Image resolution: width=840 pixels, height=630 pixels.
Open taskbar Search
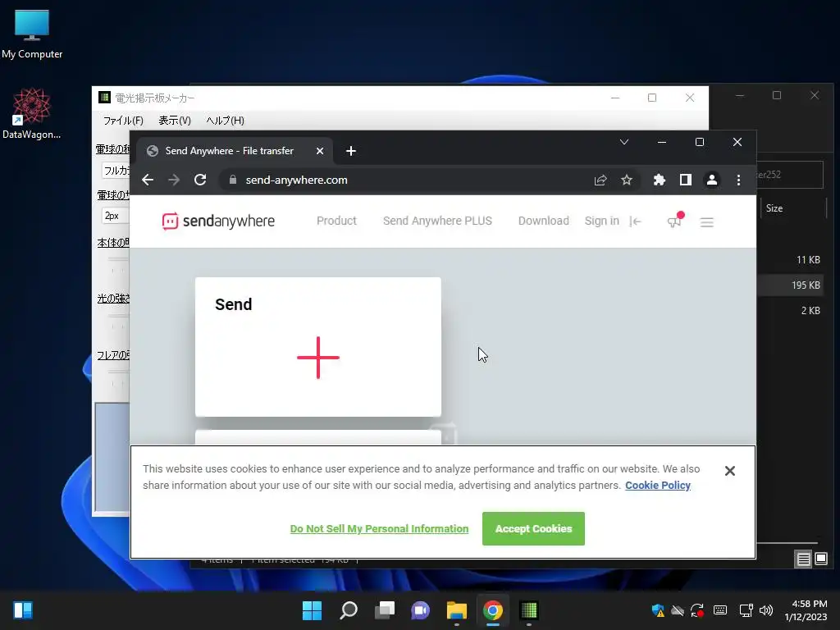click(x=348, y=610)
